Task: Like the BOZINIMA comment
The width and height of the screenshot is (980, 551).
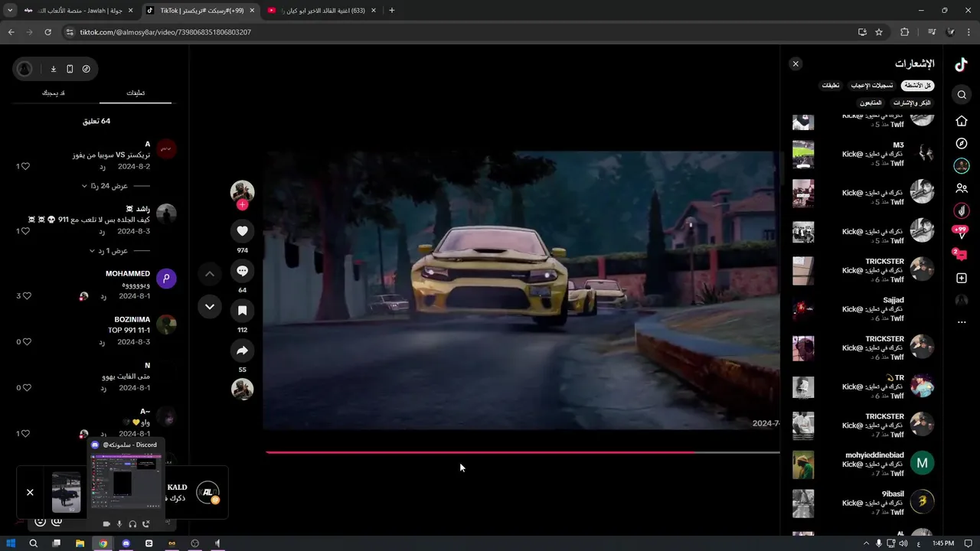Action: click(x=25, y=341)
